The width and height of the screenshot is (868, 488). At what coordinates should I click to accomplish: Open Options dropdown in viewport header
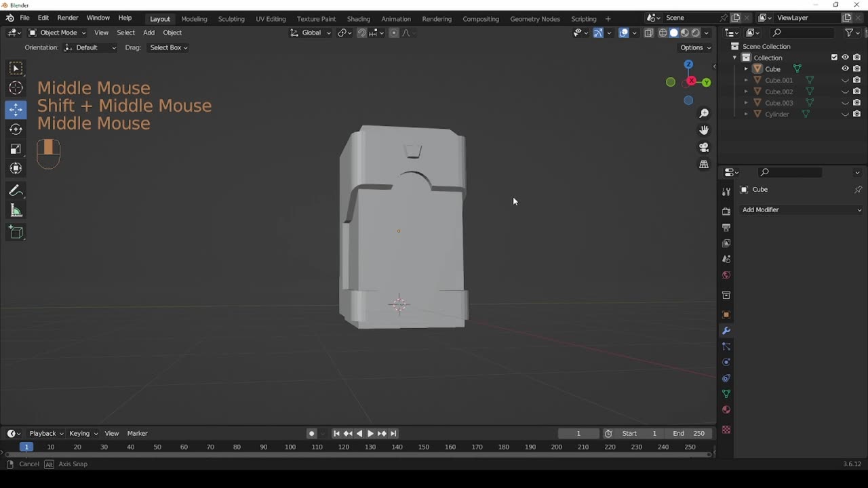[696, 47]
